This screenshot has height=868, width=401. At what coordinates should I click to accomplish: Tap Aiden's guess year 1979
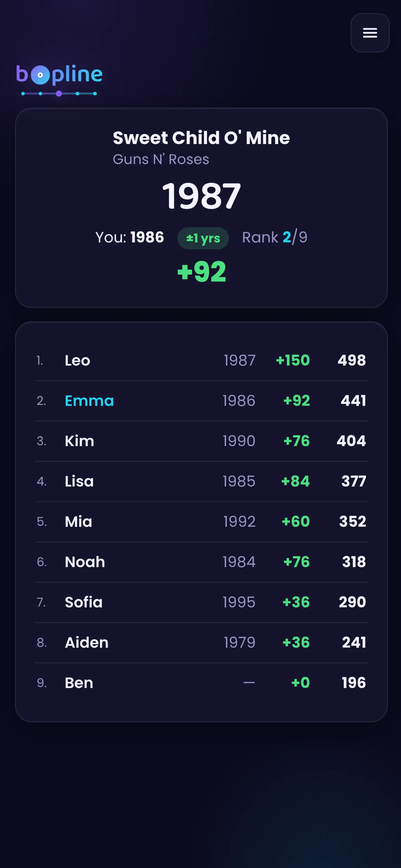pos(240,643)
